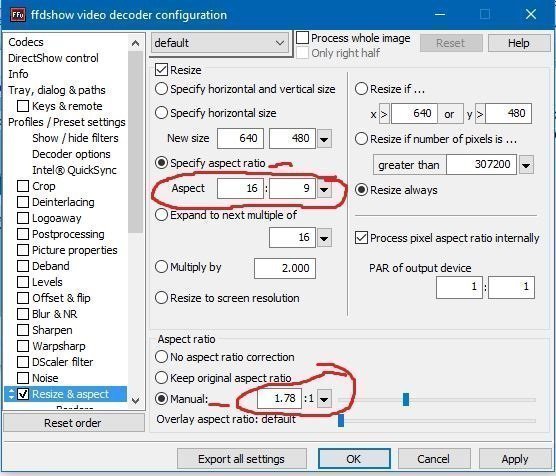Toggle the x comparison > button
The image size is (556, 476).
click(x=384, y=114)
